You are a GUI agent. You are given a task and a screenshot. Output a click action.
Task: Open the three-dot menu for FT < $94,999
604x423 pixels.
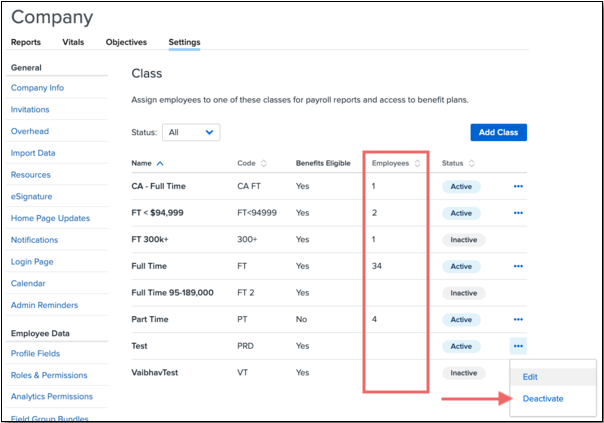pos(517,213)
